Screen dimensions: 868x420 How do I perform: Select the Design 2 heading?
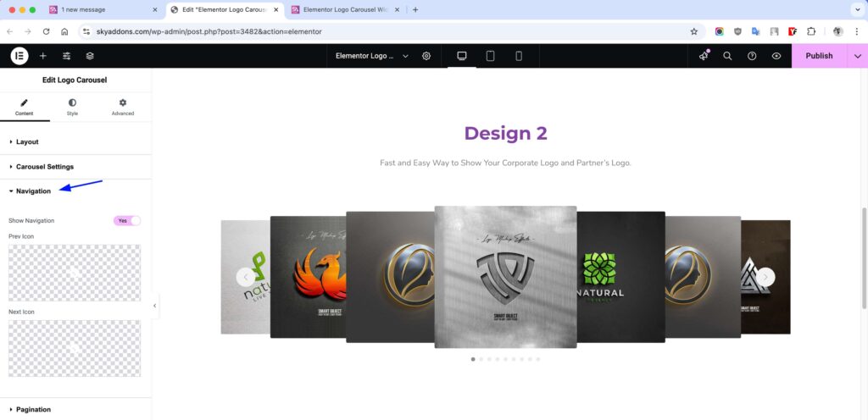click(505, 133)
